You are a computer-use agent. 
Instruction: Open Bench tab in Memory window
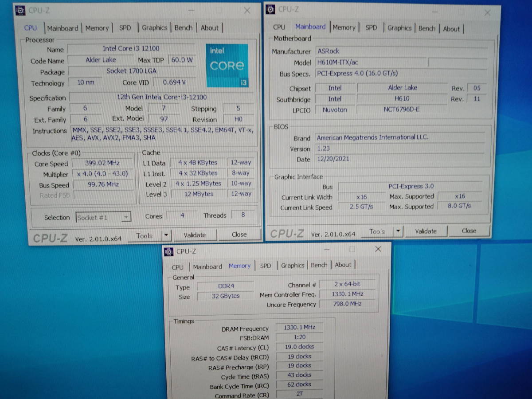319,265
